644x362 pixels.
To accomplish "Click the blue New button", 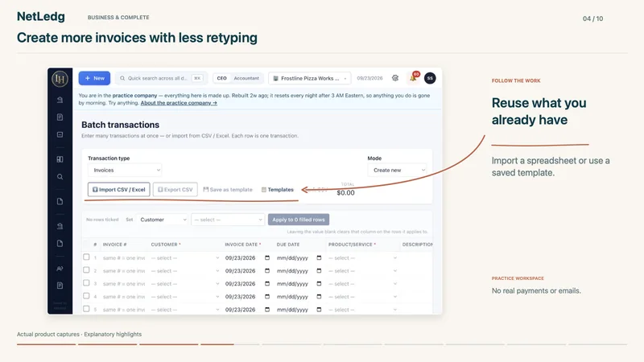I will 94,78.
